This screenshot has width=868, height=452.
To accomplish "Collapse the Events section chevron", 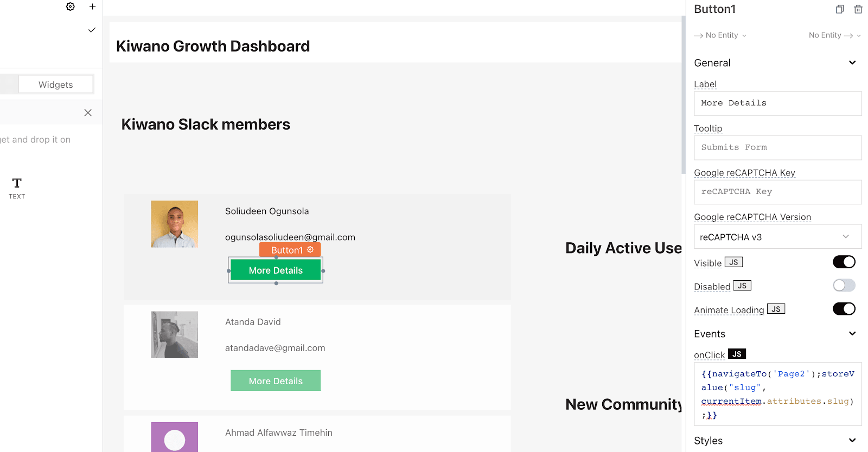I will [x=852, y=334].
